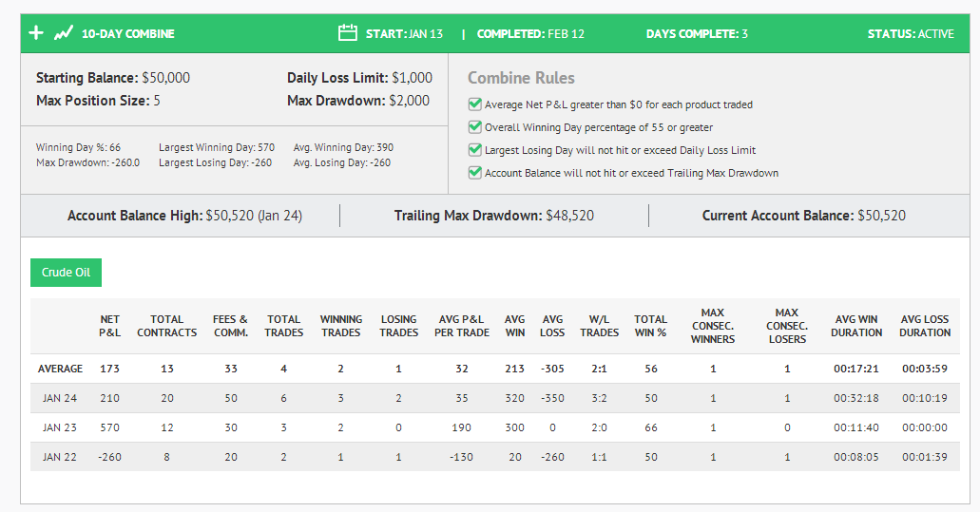Sort by Total Win % column header
The width and height of the screenshot is (980, 512).
coord(650,326)
